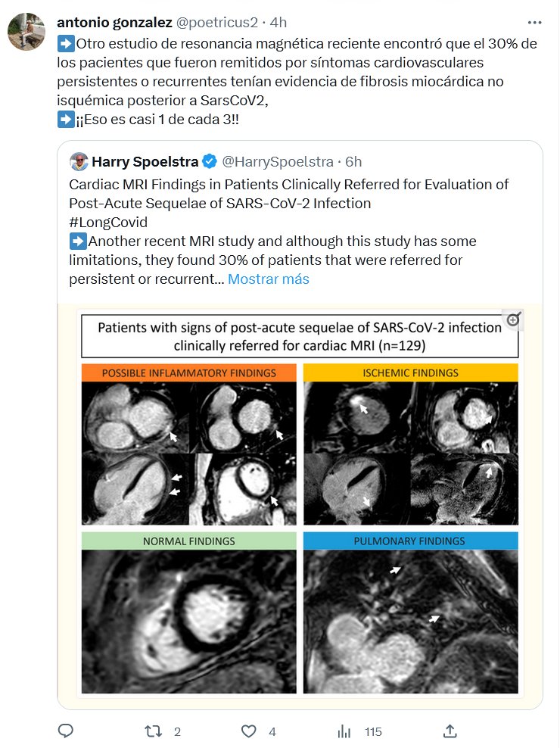
Task: Open the #LongCovid hashtag
Action: point(108,222)
